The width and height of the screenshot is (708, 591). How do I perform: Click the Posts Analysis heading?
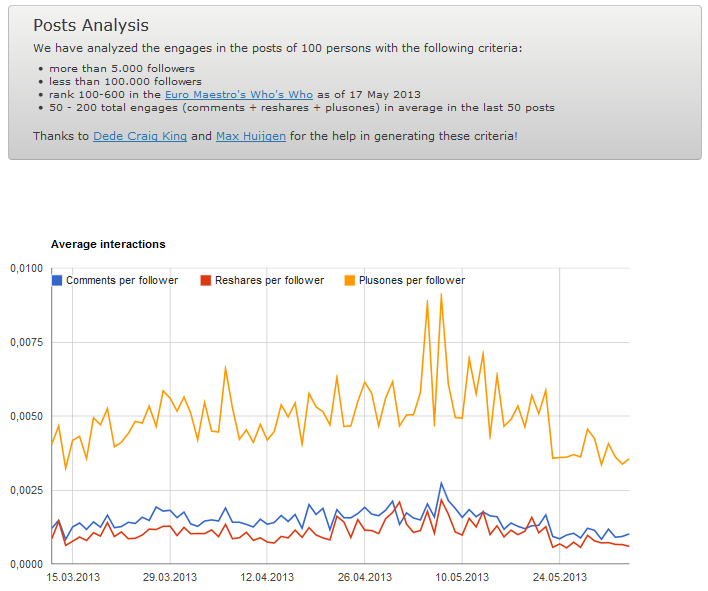pos(91,26)
